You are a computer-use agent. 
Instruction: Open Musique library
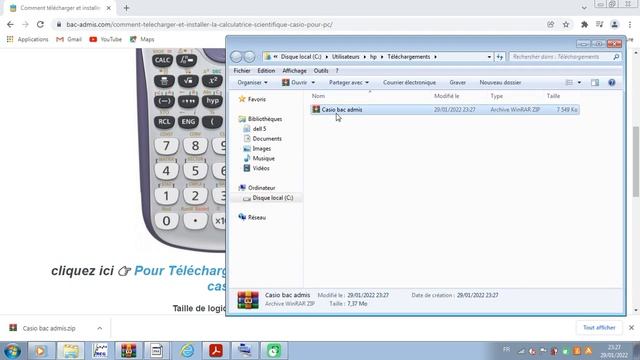coord(259,158)
